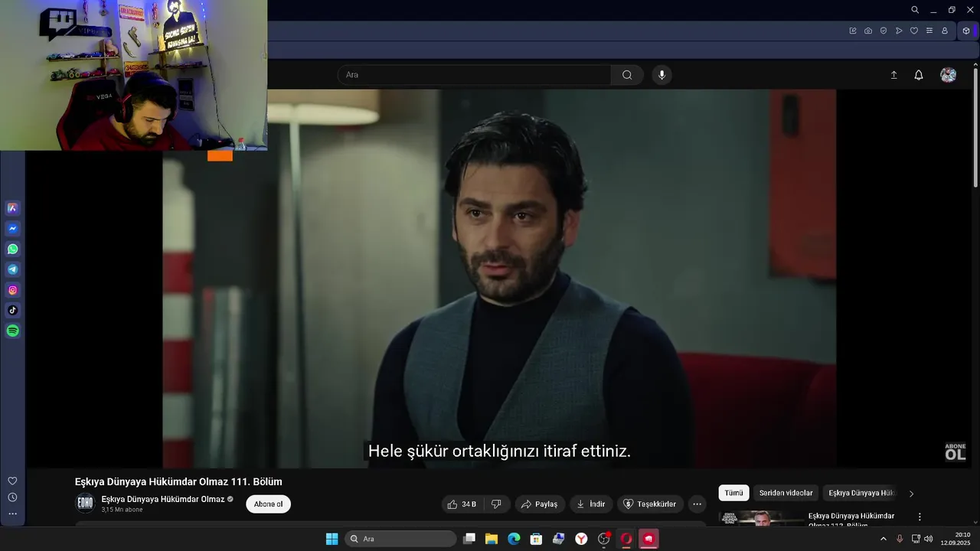Click the YouTube search magnifier button
The height and width of the screenshot is (551, 980).
(x=627, y=75)
